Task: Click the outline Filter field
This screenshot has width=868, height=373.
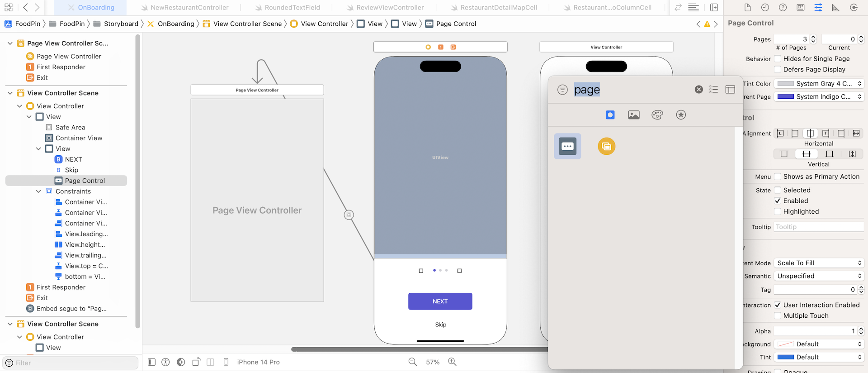Action: click(x=71, y=363)
